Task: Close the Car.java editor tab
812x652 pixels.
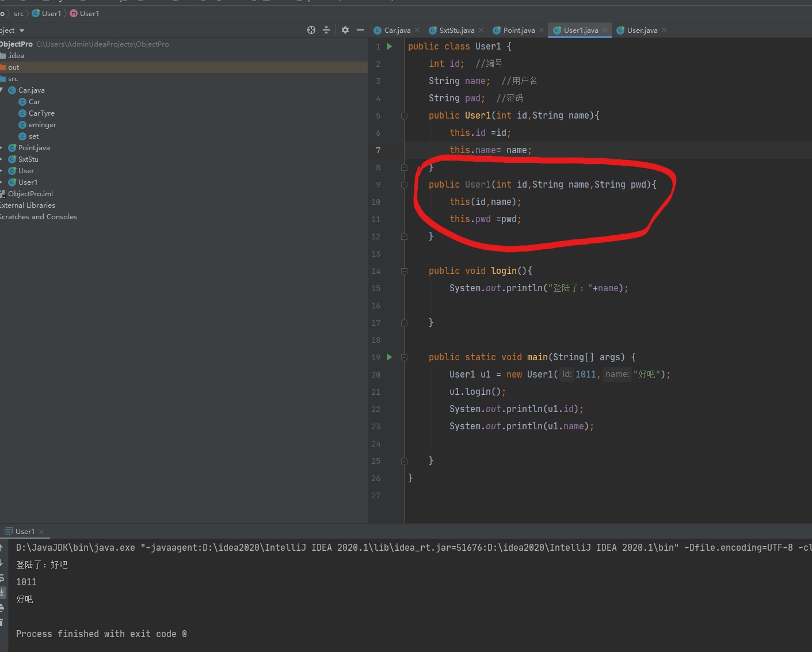Action: coord(417,30)
